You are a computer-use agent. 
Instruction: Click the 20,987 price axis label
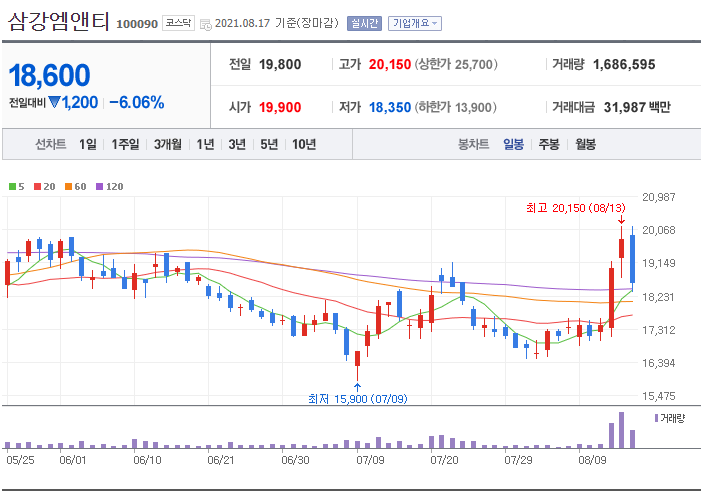coord(659,197)
